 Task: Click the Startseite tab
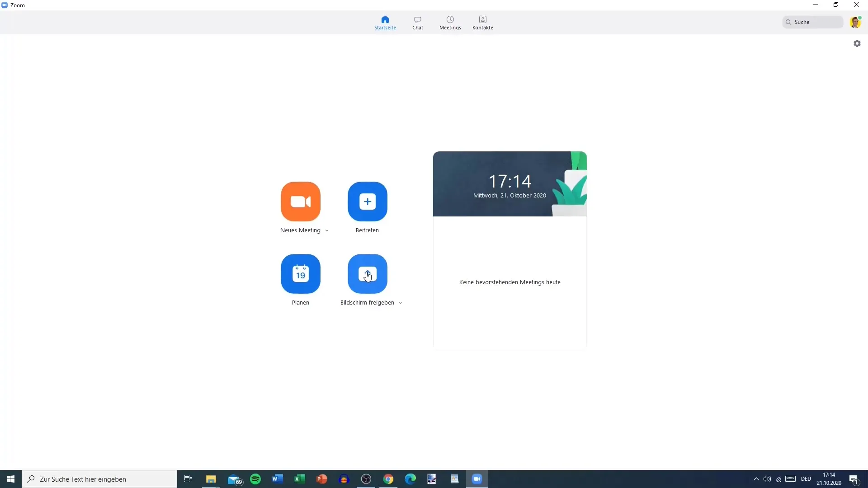385,23
